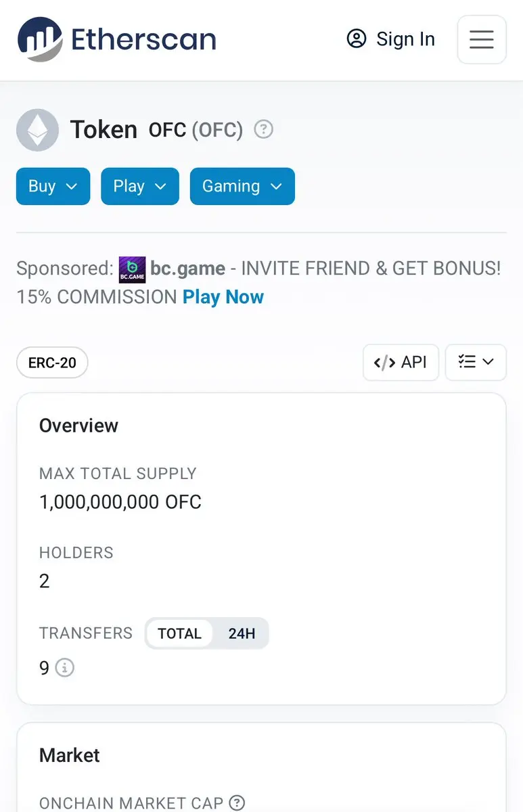Expand the Gaming dropdown
The image size is (523, 812).
point(242,186)
